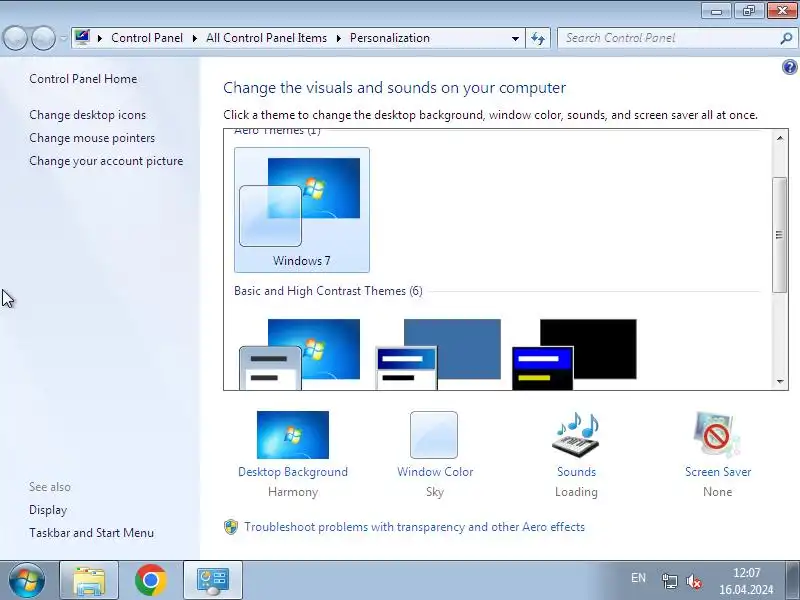Open the address bar history dropdown arrow

click(515, 38)
